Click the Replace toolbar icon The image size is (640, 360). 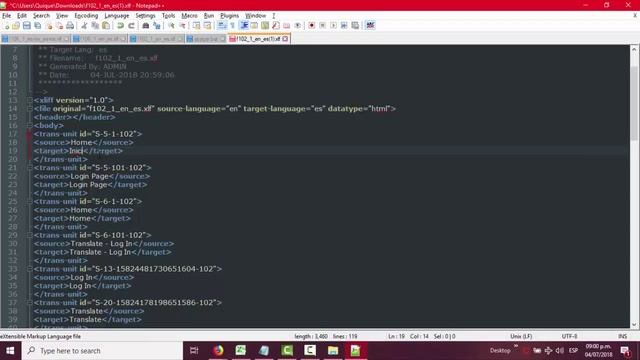(157, 25)
